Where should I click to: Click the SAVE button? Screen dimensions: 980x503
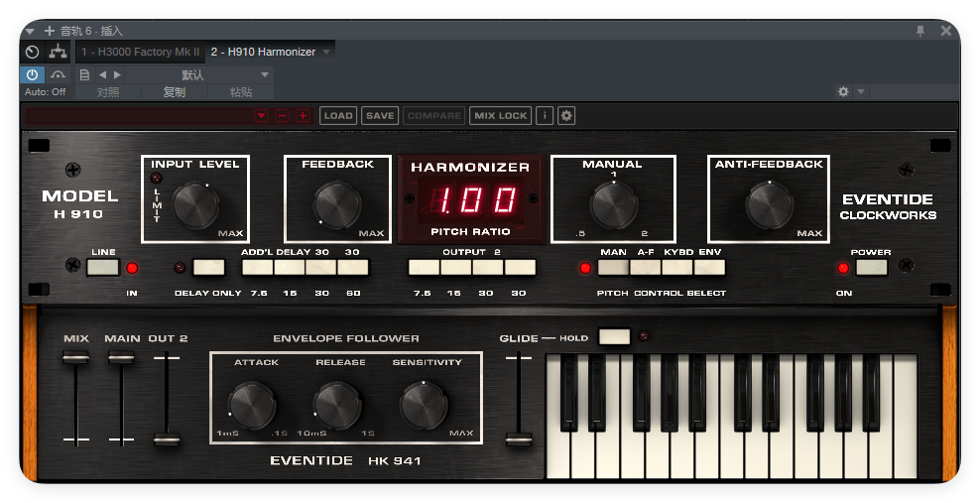click(x=380, y=116)
